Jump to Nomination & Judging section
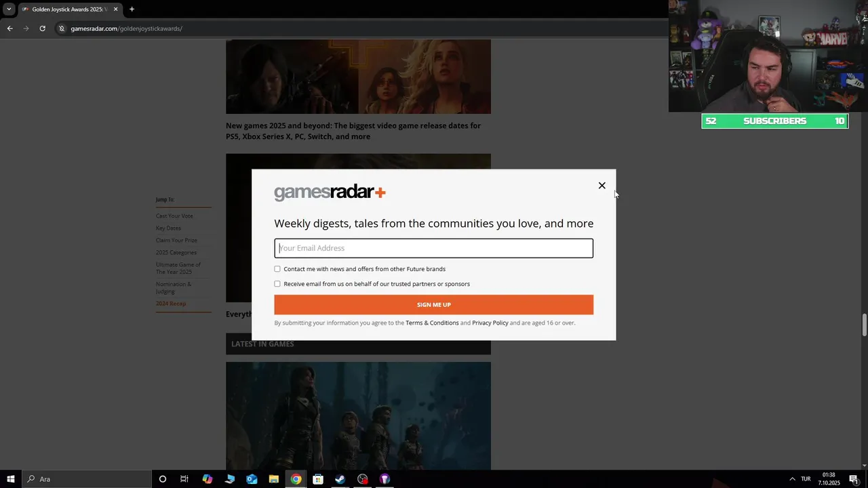The width and height of the screenshot is (868, 488). pos(174,287)
